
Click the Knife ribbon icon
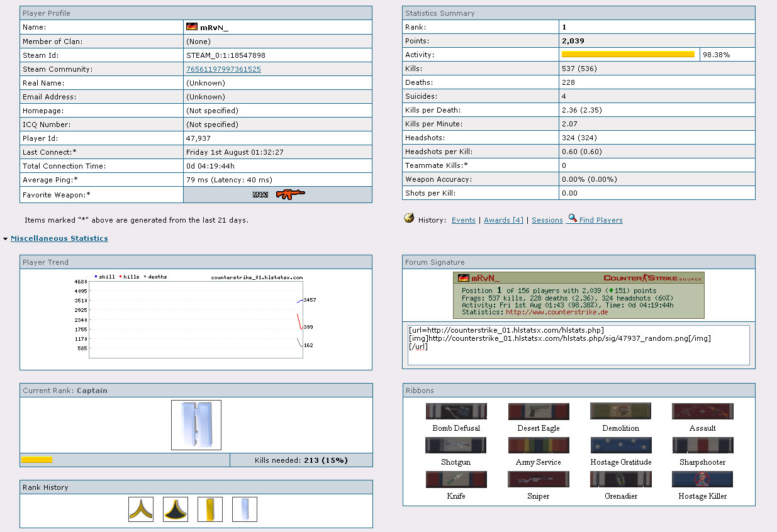tap(456, 480)
